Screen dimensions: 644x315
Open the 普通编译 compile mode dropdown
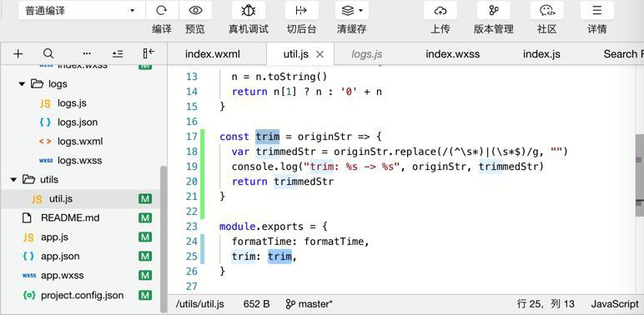(81, 10)
